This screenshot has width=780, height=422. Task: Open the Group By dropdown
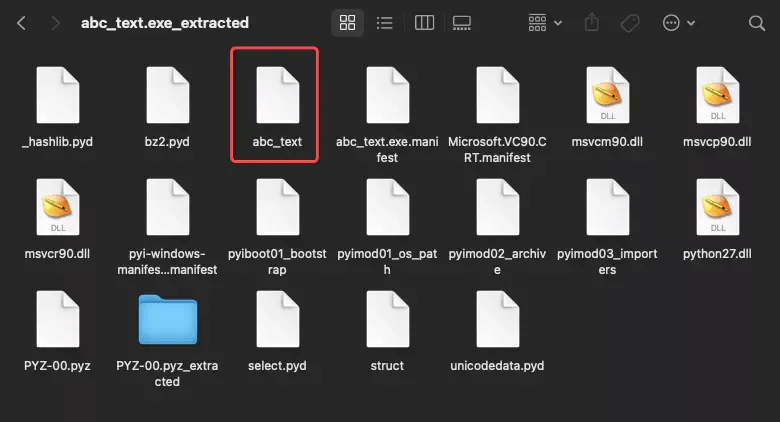point(545,22)
